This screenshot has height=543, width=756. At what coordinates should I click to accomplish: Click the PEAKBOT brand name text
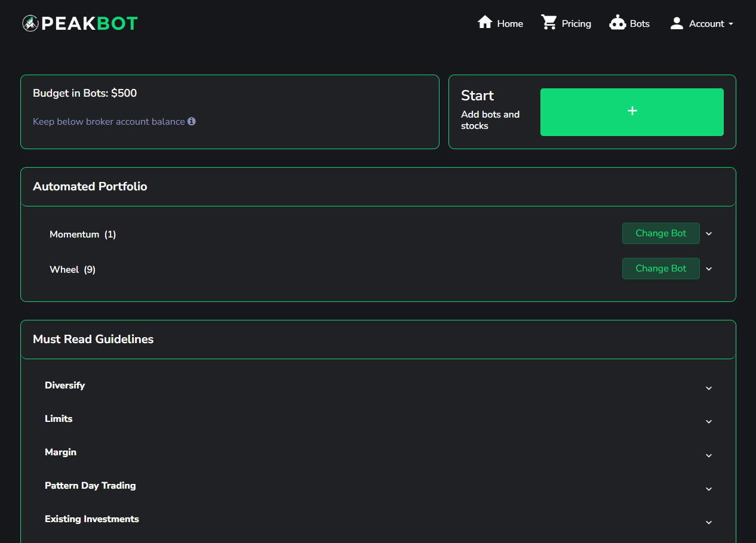tap(90, 23)
